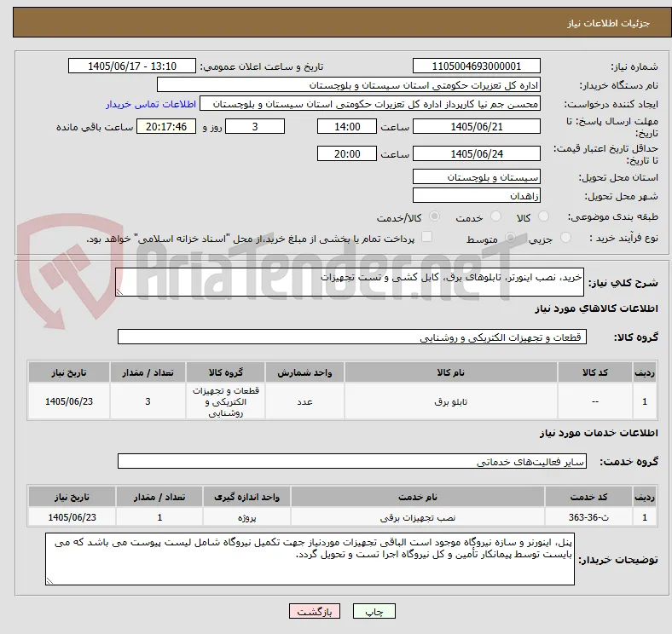The image size is (672, 634).
Task: Click the نصب تجهیزات برقی service cell
Action: (418, 517)
